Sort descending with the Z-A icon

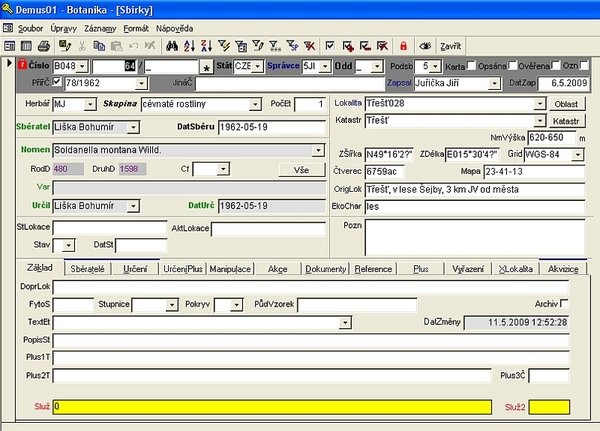[207, 46]
